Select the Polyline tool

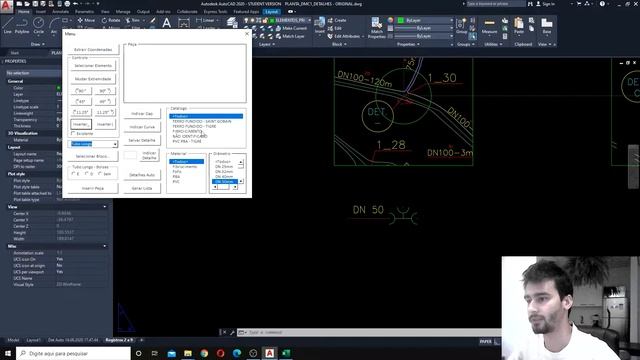point(22,25)
